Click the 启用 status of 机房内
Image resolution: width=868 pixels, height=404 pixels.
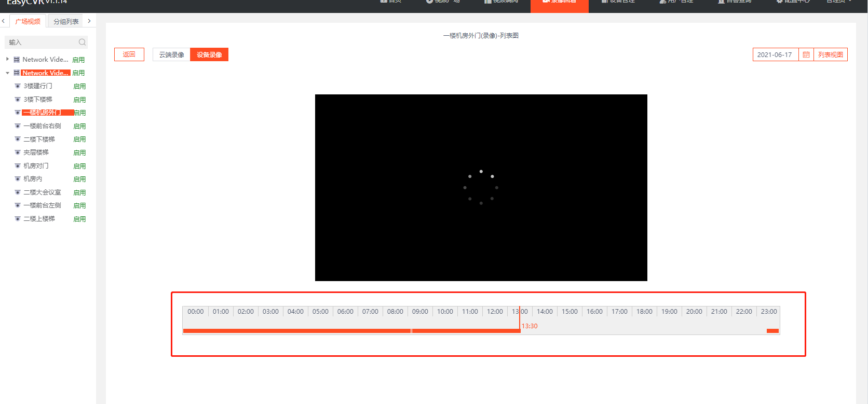click(79, 179)
